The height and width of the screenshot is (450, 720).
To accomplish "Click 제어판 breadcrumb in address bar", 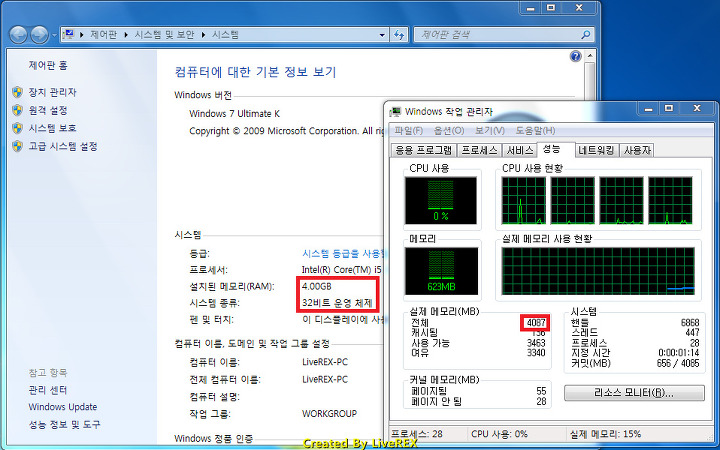I will pos(103,34).
